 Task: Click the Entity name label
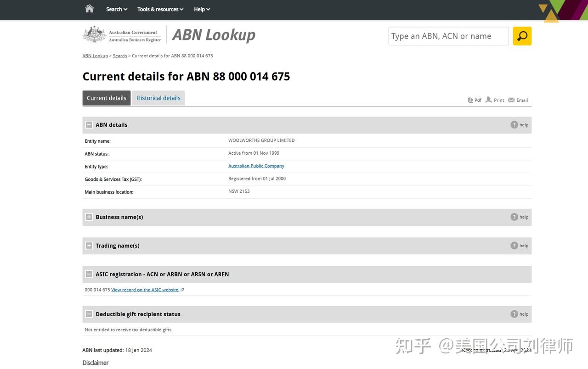(x=98, y=141)
